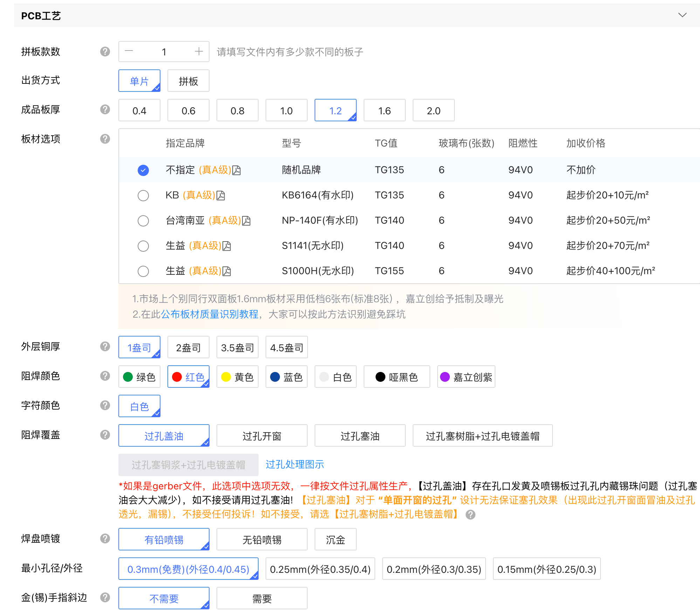Open PDF icon for 不指定 真A级
The width and height of the screenshot is (700, 610).
(236, 170)
